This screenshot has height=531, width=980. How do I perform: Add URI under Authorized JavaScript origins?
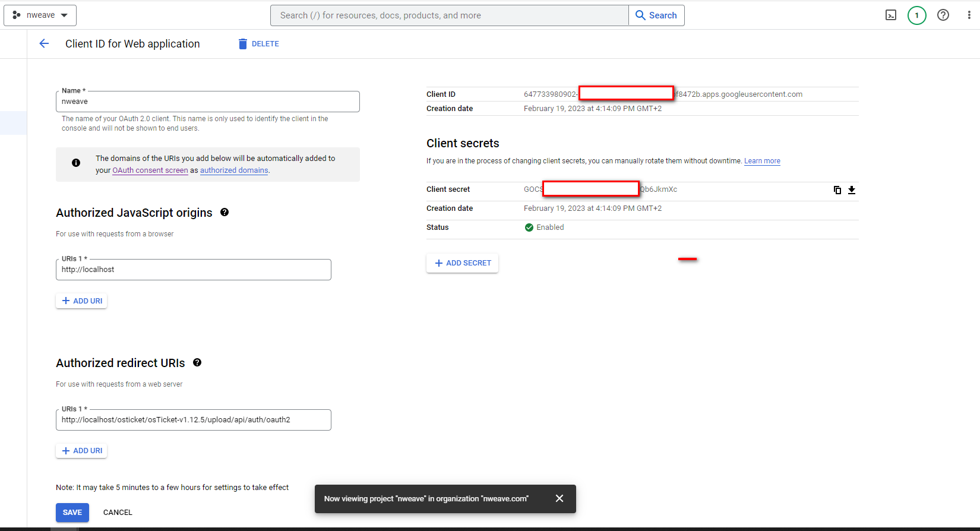81,301
